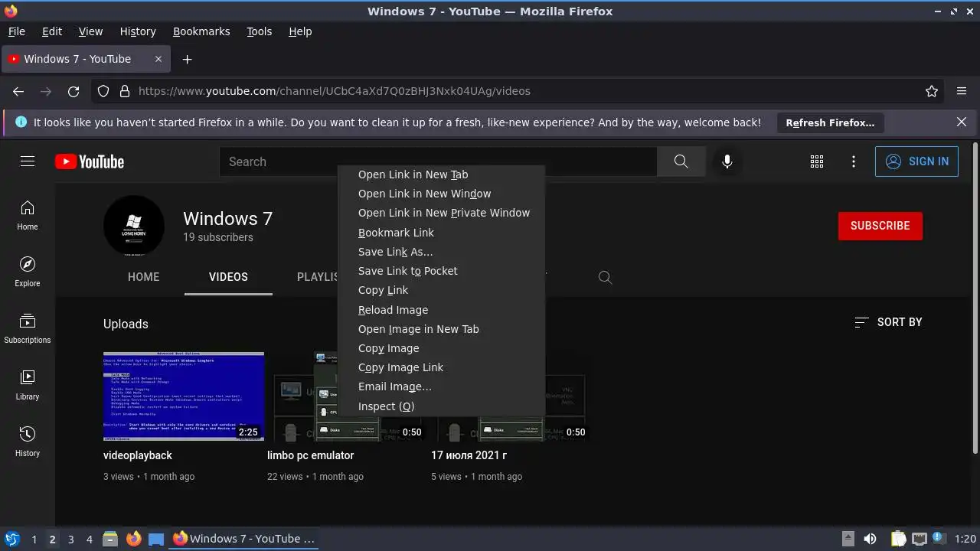The height and width of the screenshot is (551, 980).
Task: Reload the current page
Action: click(73, 91)
